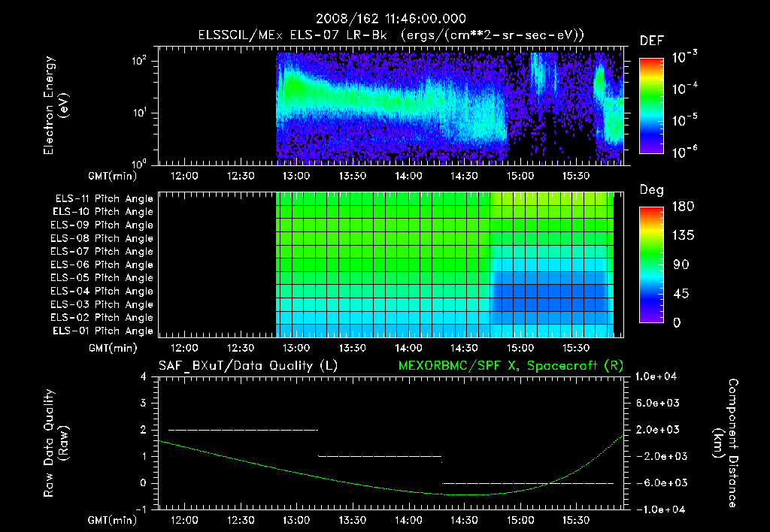Click the ELS-10 Pitch Angle row label

point(103,212)
